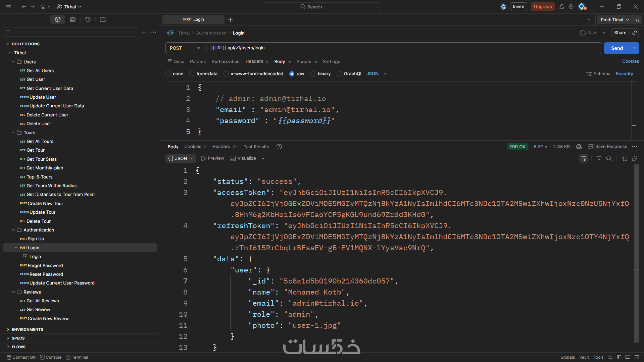
Task: Click the collections filter input
Action: (x=70, y=32)
